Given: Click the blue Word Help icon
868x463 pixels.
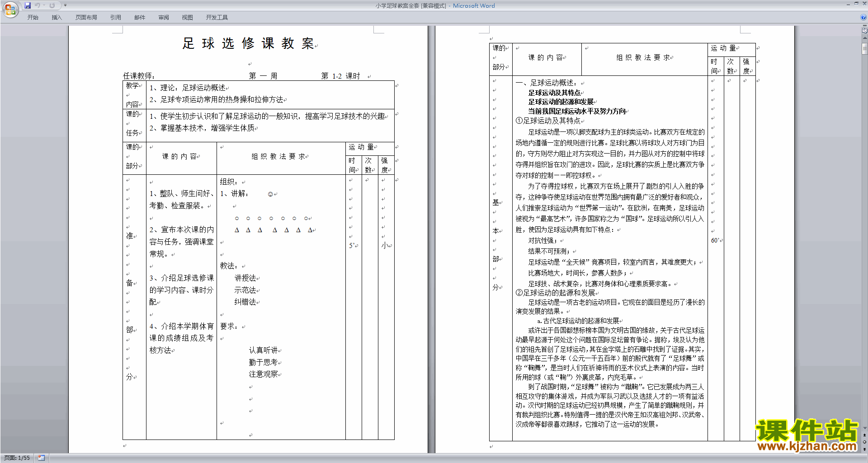Looking at the screenshot, I should pos(863,18).
